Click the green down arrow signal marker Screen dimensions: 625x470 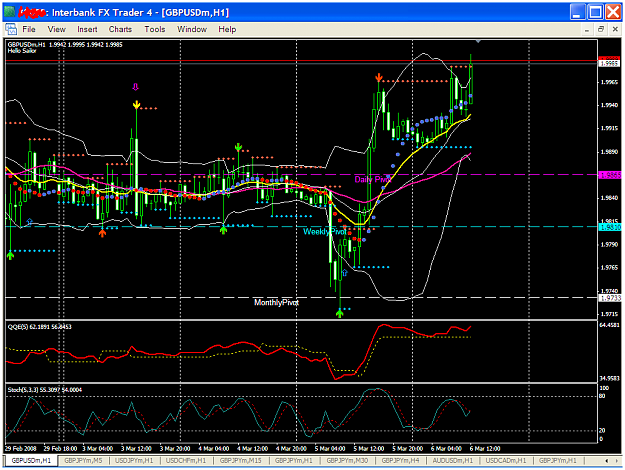(x=238, y=147)
